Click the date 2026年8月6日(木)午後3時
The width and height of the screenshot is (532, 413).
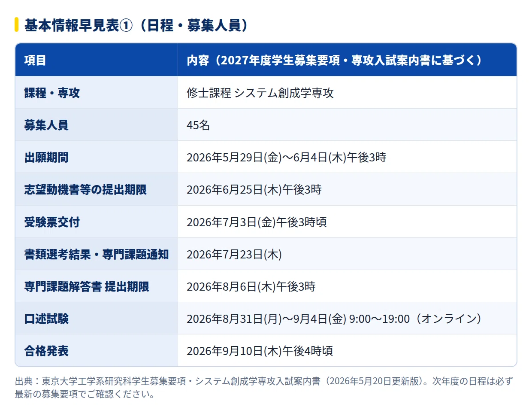point(251,286)
